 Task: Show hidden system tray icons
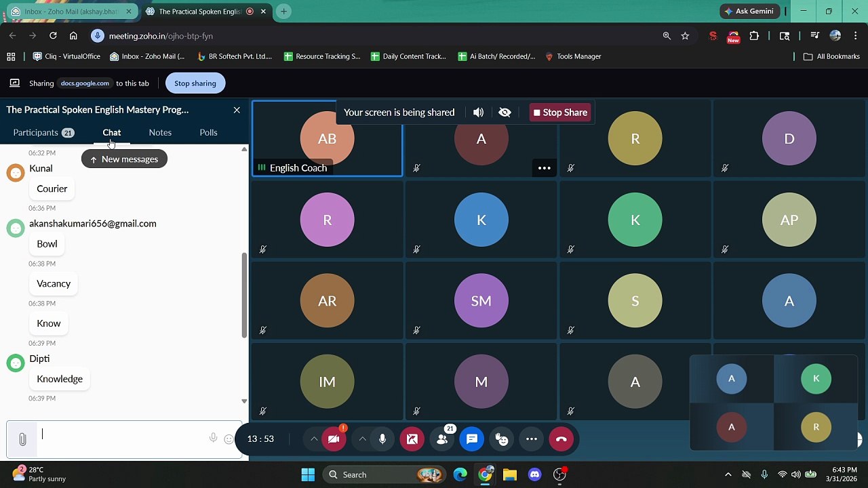[728, 474]
